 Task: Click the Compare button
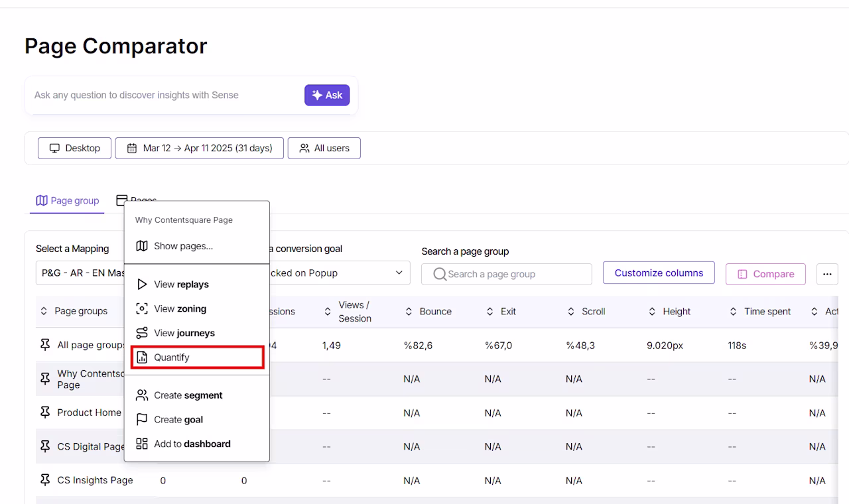point(765,274)
